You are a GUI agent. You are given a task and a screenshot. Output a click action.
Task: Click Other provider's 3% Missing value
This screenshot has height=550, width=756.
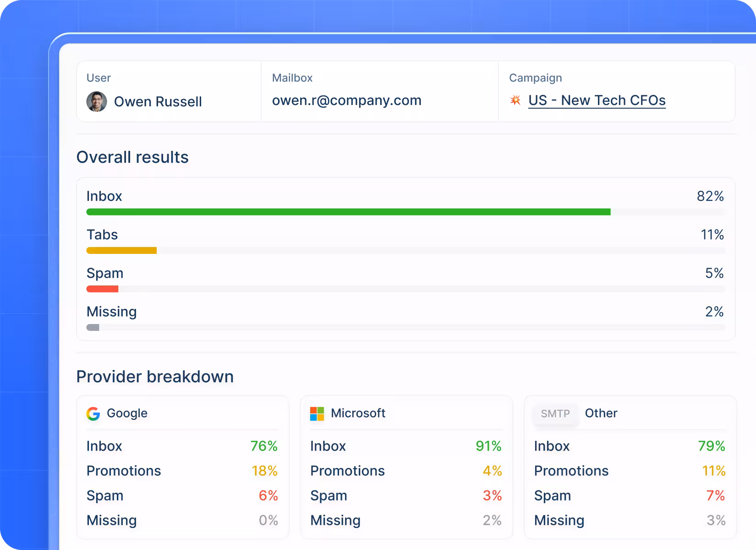point(716,520)
